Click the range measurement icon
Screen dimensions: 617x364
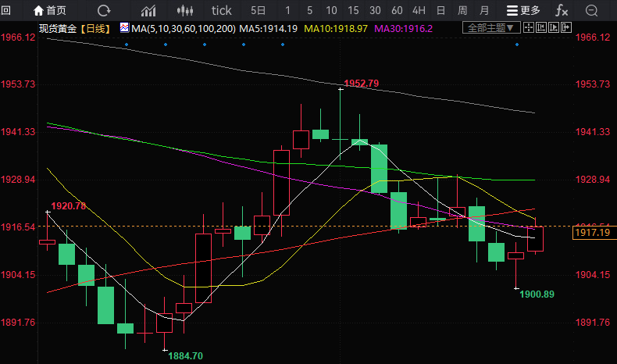(543, 27)
